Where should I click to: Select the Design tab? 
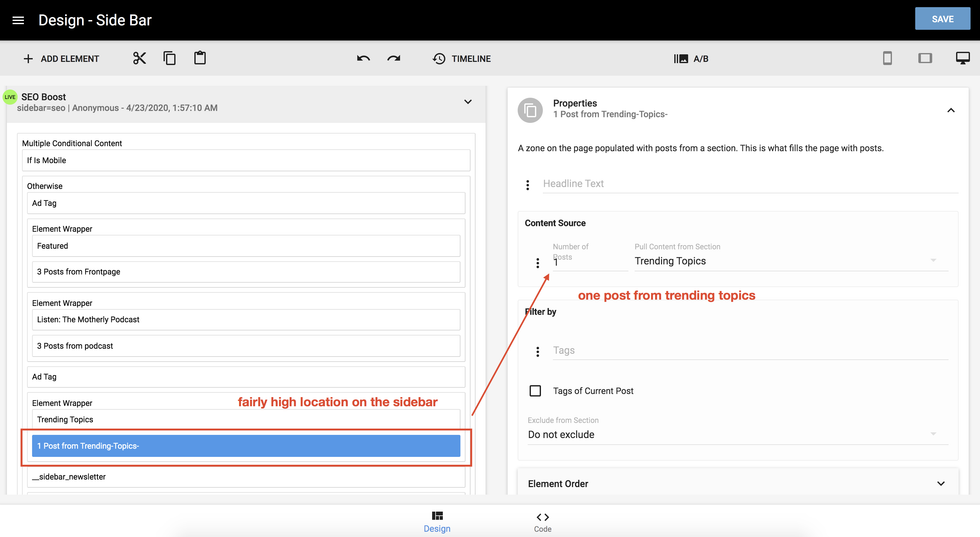(437, 522)
